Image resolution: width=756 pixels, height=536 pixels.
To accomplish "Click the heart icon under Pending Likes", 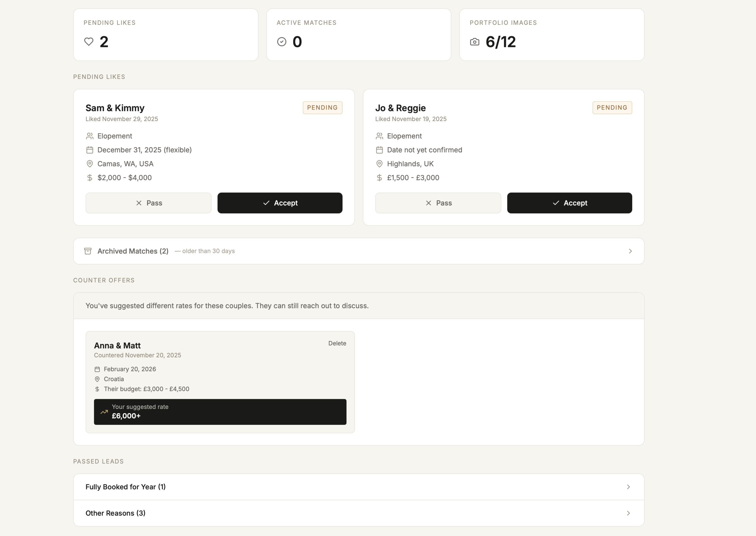I will point(88,42).
